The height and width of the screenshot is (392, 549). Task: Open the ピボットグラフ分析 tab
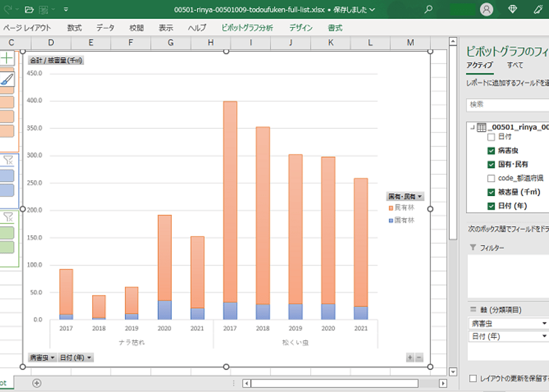[247, 28]
